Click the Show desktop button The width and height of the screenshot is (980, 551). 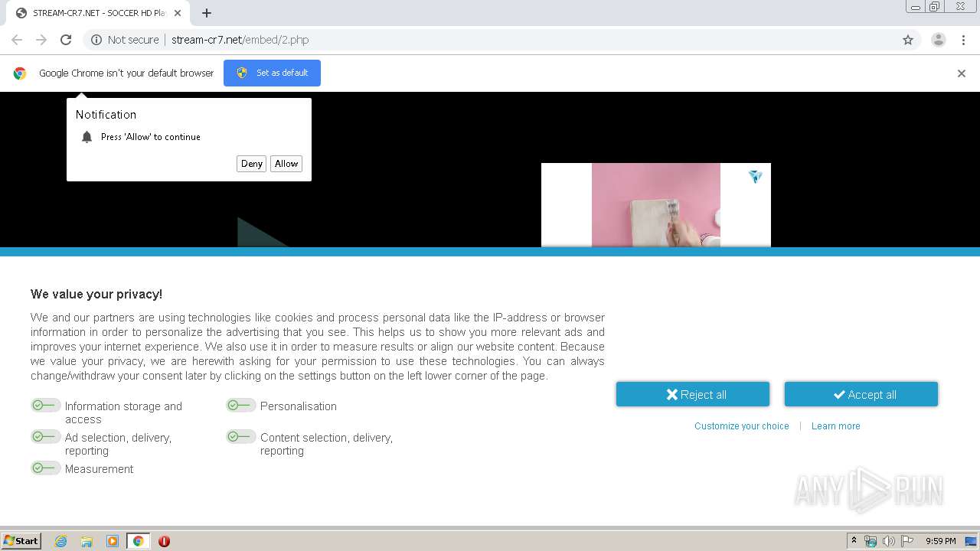tap(972, 541)
